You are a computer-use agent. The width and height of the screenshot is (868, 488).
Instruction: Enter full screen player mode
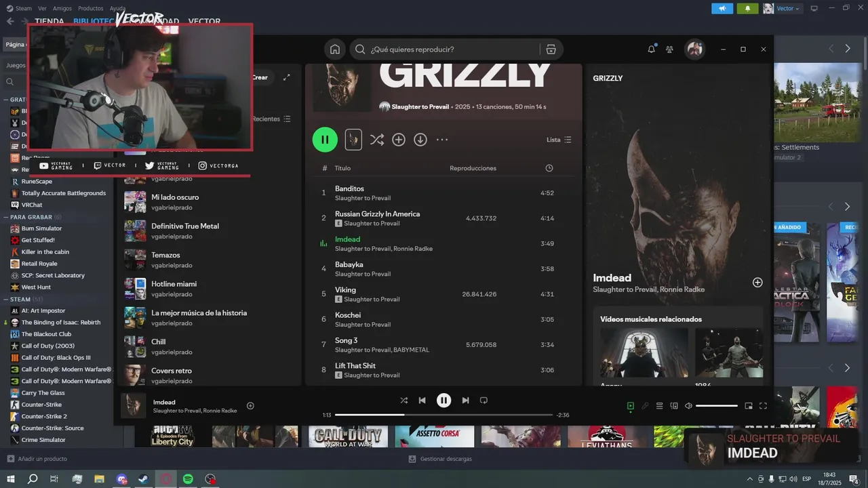coord(763,406)
